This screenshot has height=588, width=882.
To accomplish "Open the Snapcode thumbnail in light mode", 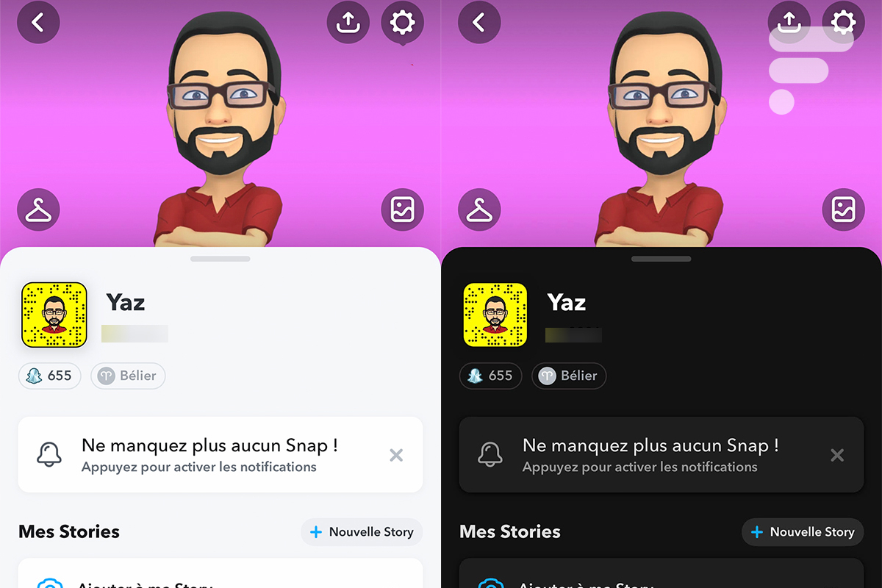I will coord(54,315).
